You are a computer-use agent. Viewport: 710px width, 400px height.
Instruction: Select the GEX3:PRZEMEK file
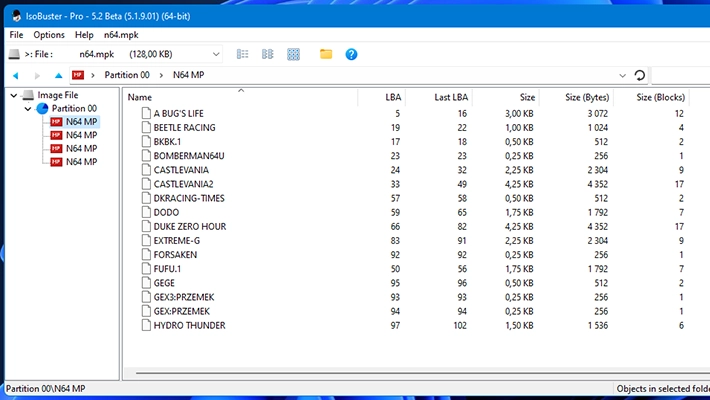point(184,297)
